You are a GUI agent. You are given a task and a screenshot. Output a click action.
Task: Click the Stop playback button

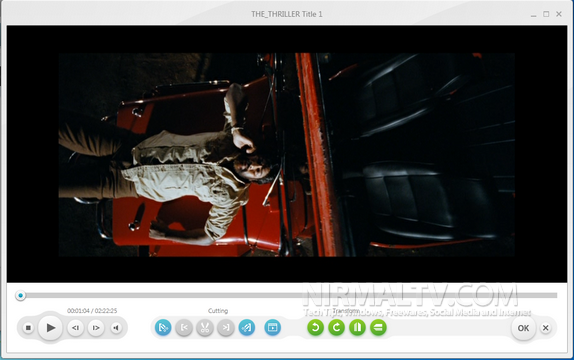coord(28,328)
